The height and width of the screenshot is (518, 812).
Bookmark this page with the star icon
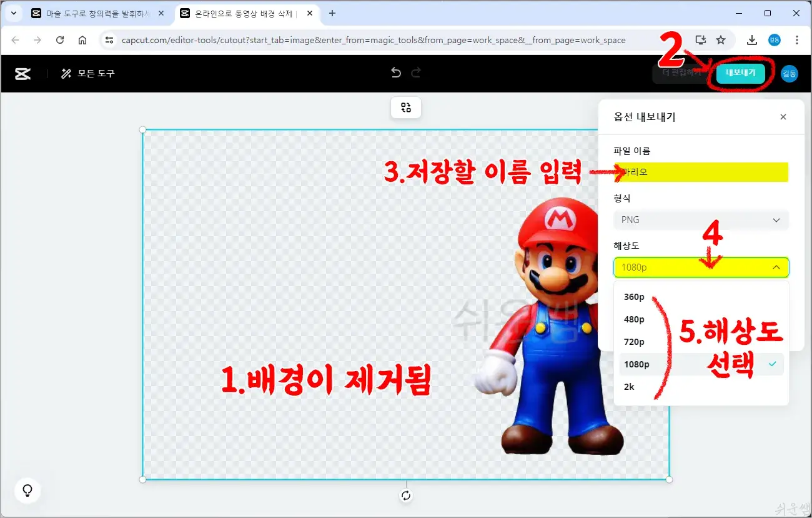721,40
